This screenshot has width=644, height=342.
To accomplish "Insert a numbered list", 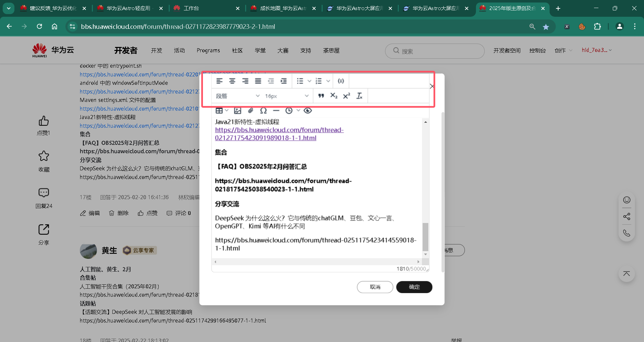I will [319, 81].
